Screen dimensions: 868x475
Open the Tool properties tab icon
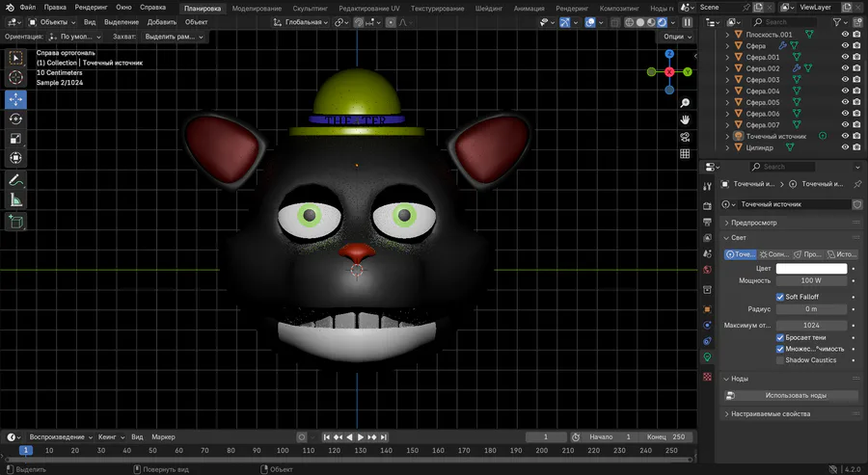click(x=707, y=186)
